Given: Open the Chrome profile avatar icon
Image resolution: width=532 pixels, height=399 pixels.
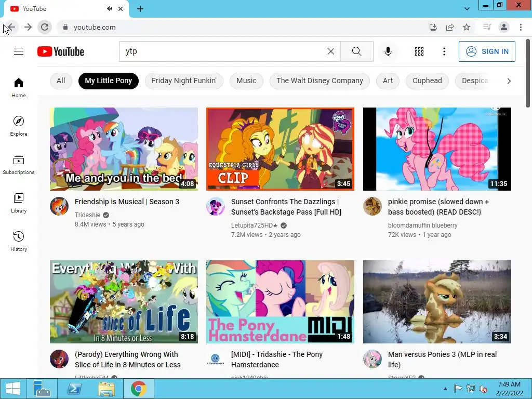Looking at the screenshot, I should click(504, 27).
